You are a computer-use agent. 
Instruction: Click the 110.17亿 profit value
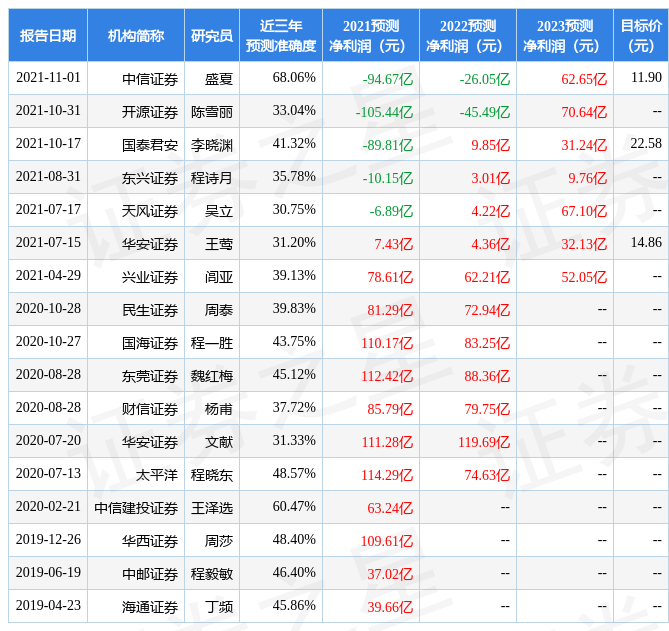click(387, 343)
